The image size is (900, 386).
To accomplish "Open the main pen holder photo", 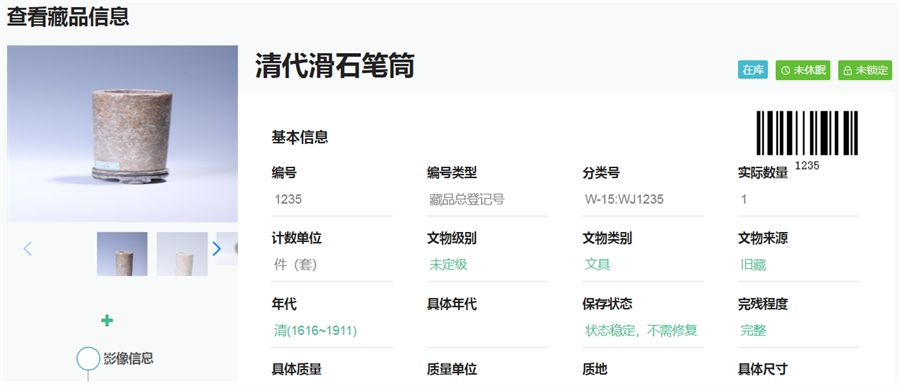I will [x=122, y=133].
